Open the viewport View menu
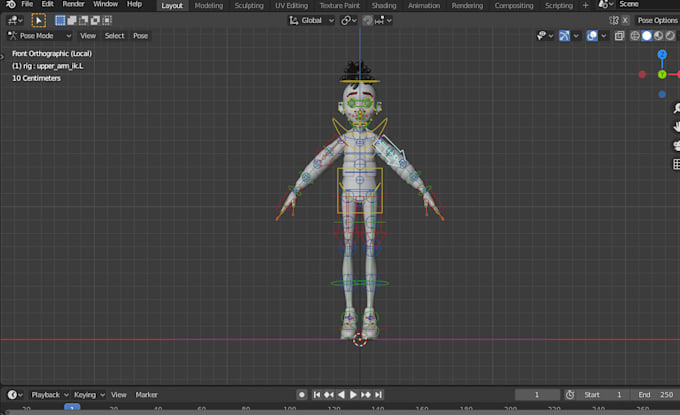The width and height of the screenshot is (680, 415). tap(88, 36)
